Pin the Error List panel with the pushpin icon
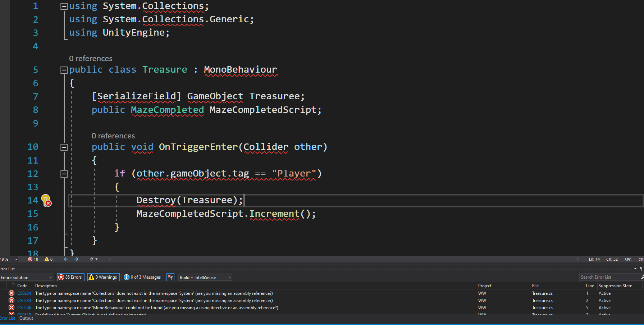Screen dimensions: 644x325 (x=641, y=269)
